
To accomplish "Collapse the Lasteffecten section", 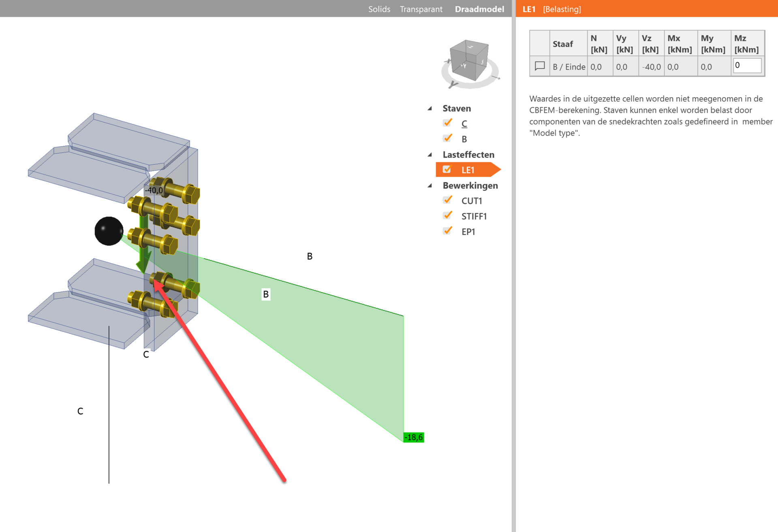I will point(430,155).
